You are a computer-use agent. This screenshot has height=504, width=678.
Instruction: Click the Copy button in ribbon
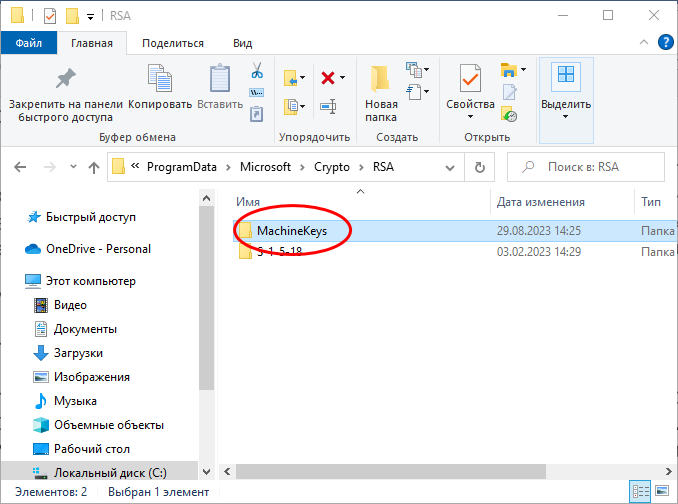[160, 87]
